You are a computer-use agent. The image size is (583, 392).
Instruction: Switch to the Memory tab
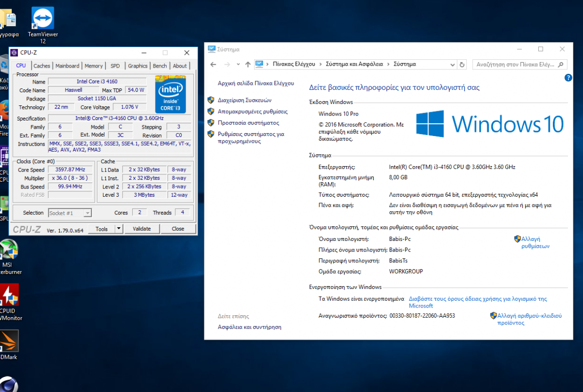93,66
